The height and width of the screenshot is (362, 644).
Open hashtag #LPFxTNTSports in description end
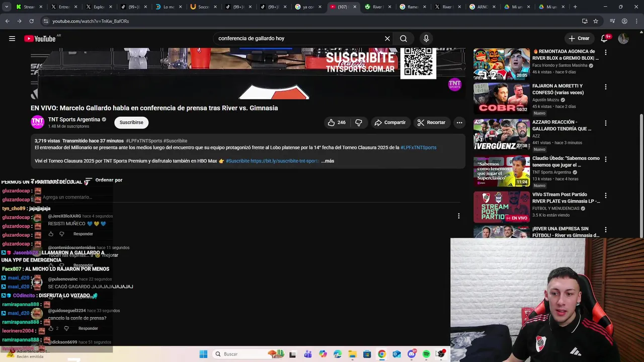pos(418,147)
